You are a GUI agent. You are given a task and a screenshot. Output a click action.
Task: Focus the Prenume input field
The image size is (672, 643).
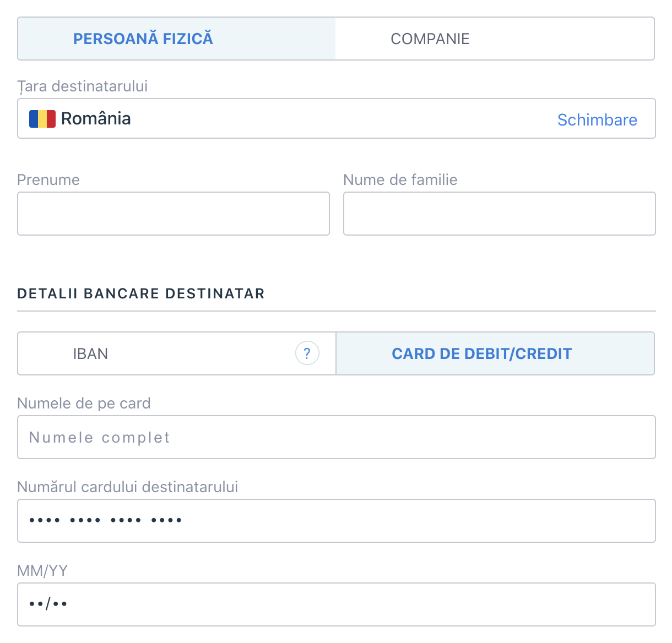[x=174, y=214]
